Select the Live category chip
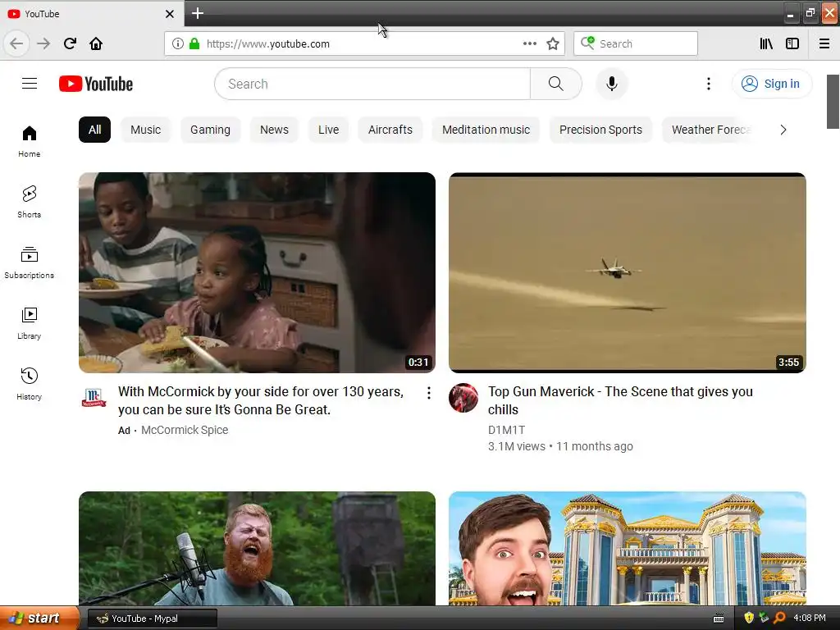Image resolution: width=840 pixels, height=630 pixels. tap(328, 130)
